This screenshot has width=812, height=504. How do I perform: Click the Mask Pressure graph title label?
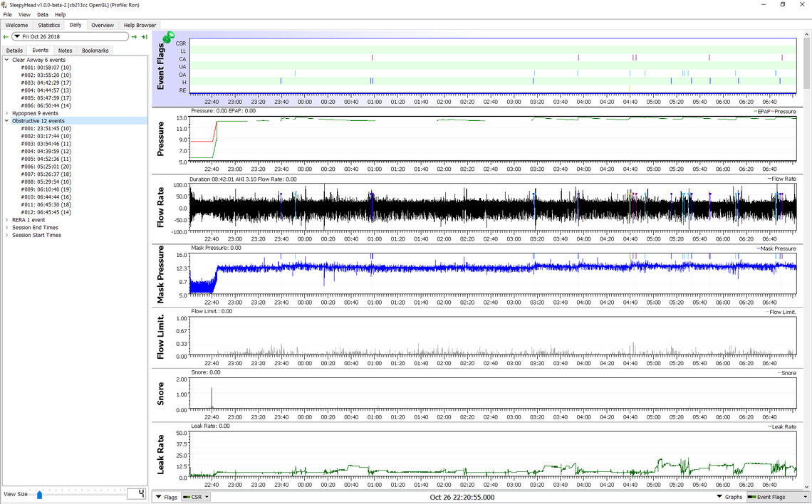(160, 274)
